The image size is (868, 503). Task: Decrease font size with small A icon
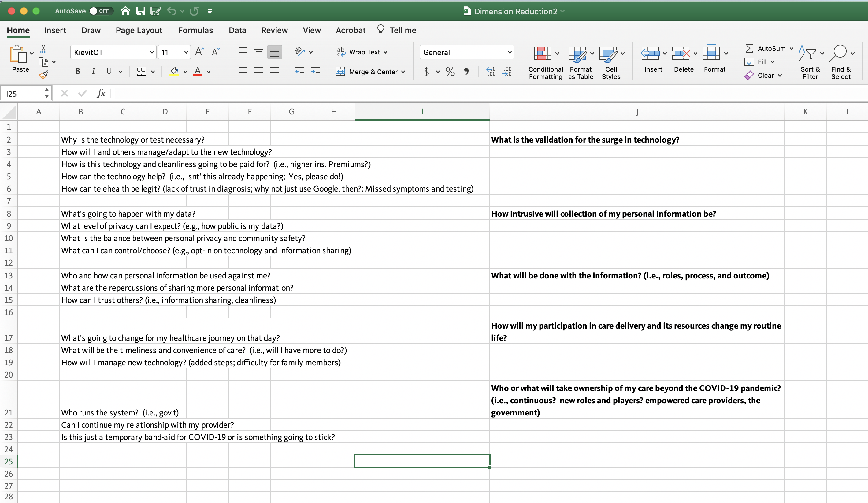click(x=216, y=52)
